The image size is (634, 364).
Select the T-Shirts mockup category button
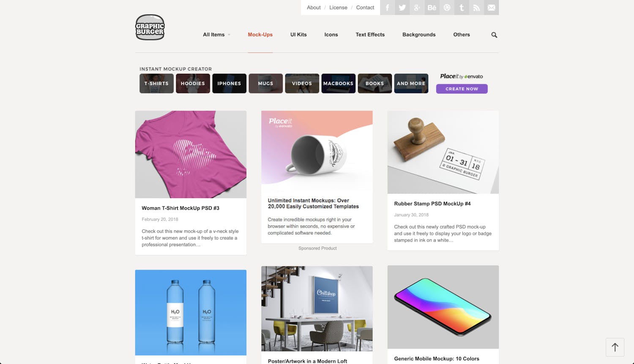pos(156,84)
